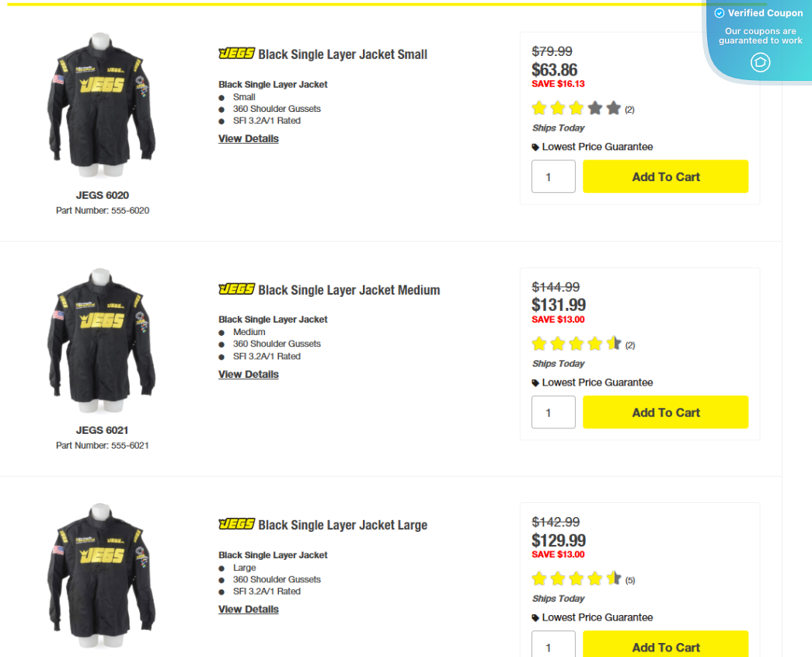Click the home icon in the Verified Coupon banner

tap(760, 62)
